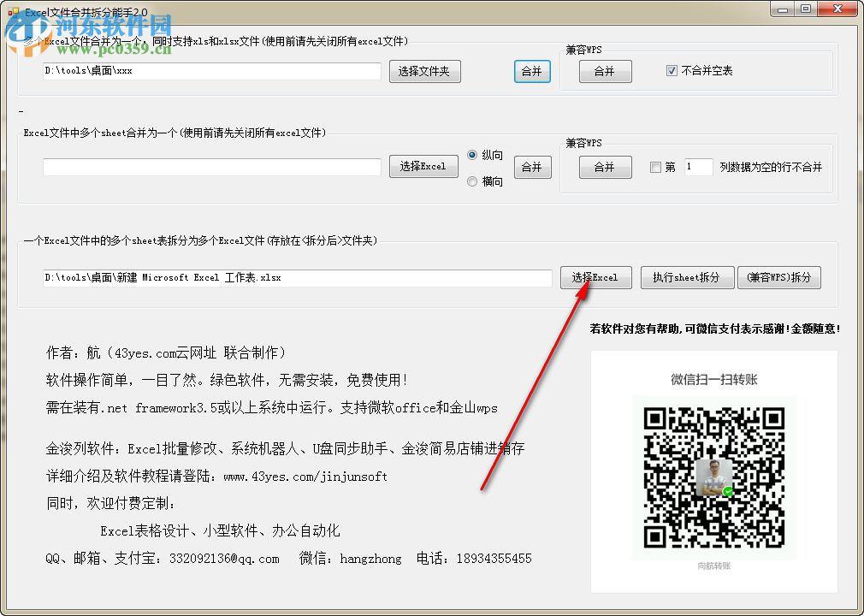Click the WPS-compatible 合并 button beside 不合并空表
864x616 pixels.
click(x=605, y=71)
